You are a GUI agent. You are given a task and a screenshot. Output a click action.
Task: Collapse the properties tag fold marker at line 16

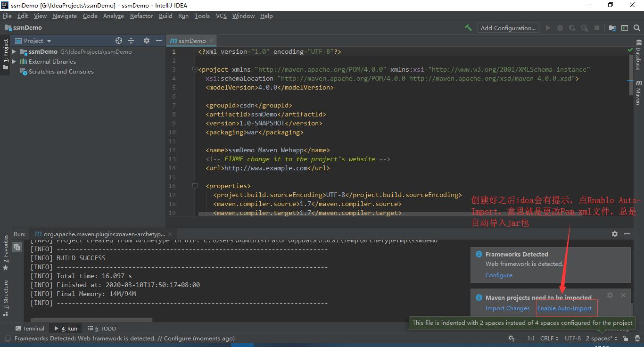tap(194, 186)
